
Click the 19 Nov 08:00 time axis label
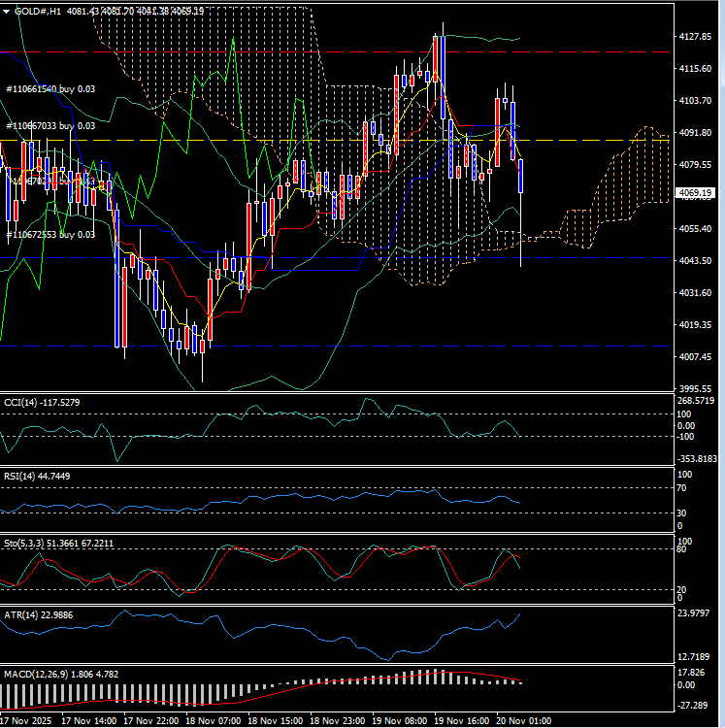click(401, 721)
